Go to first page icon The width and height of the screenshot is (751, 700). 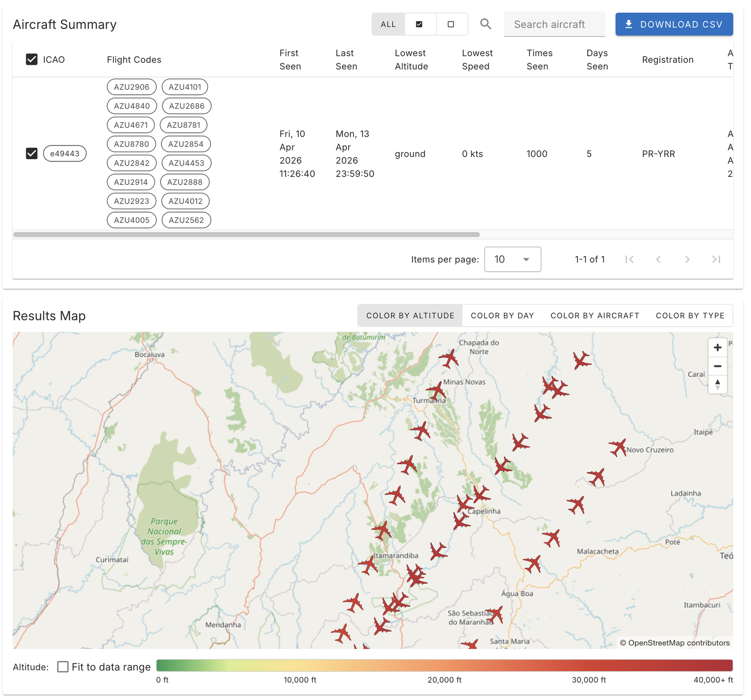click(629, 259)
